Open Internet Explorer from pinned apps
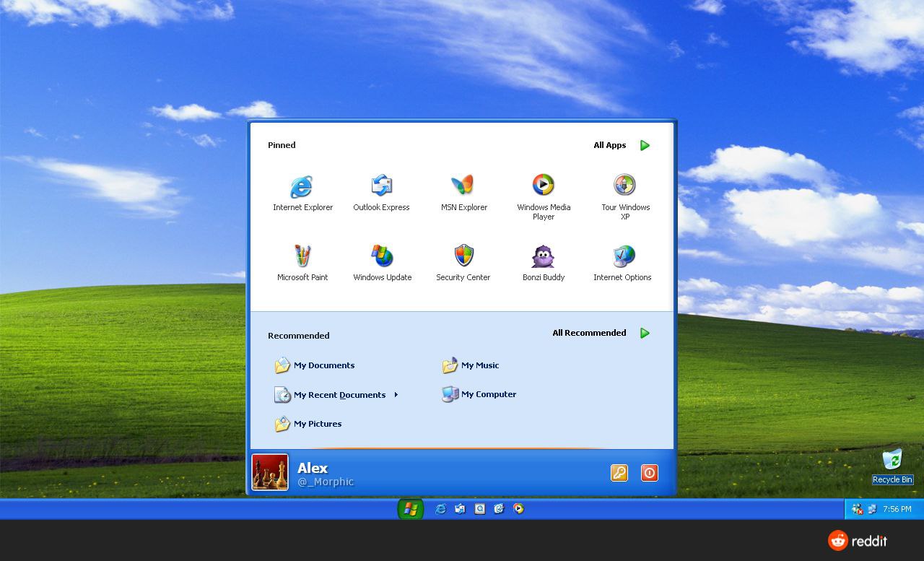This screenshot has height=561, width=924. (302, 193)
